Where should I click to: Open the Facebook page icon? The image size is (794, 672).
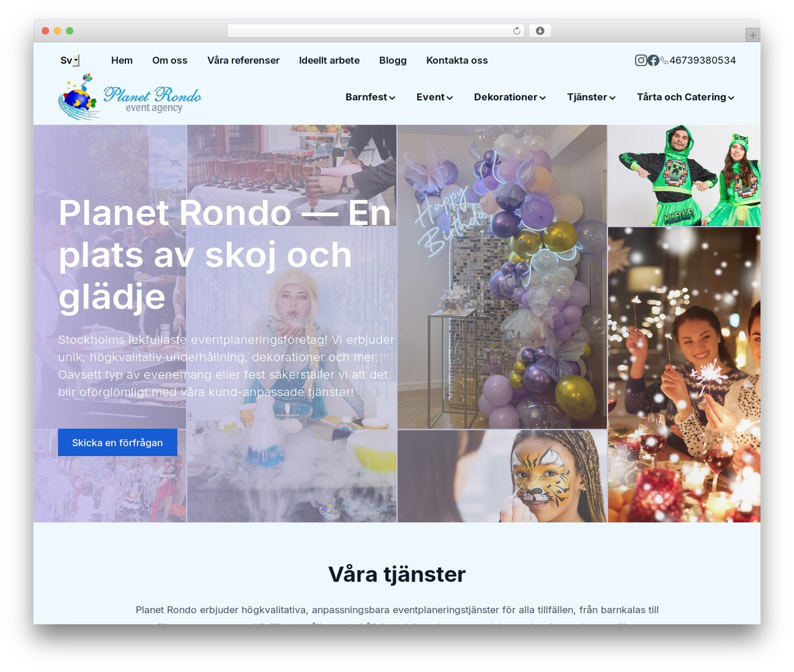(x=653, y=60)
